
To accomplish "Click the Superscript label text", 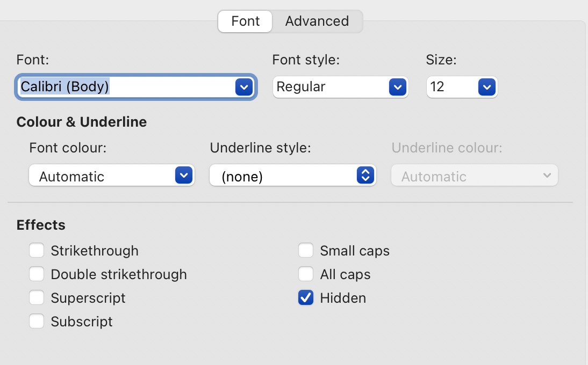I will click(88, 298).
